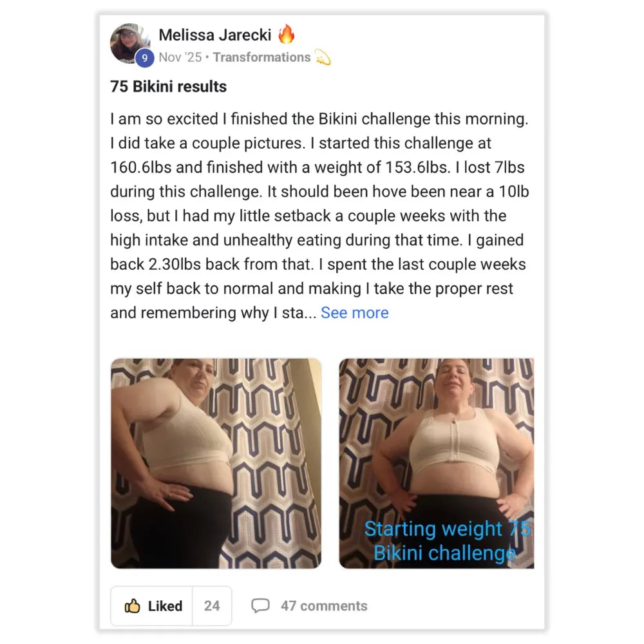
Task: Click the shooting star emoji after Transformations
Action: click(x=323, y=57)
